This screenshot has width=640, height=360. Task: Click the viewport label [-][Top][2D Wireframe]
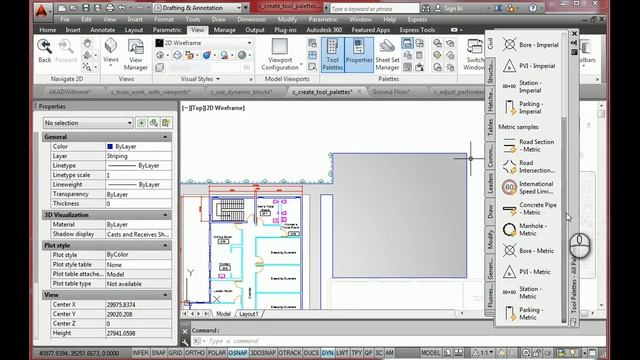213,108
